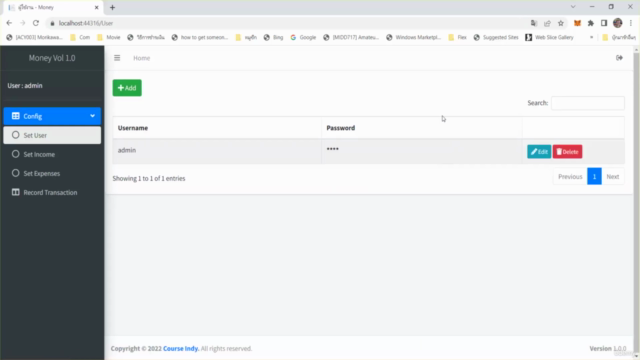Screen dimensions: 640x360
Task: Open the extensions puzzle icon
Action: click(591, 23)
